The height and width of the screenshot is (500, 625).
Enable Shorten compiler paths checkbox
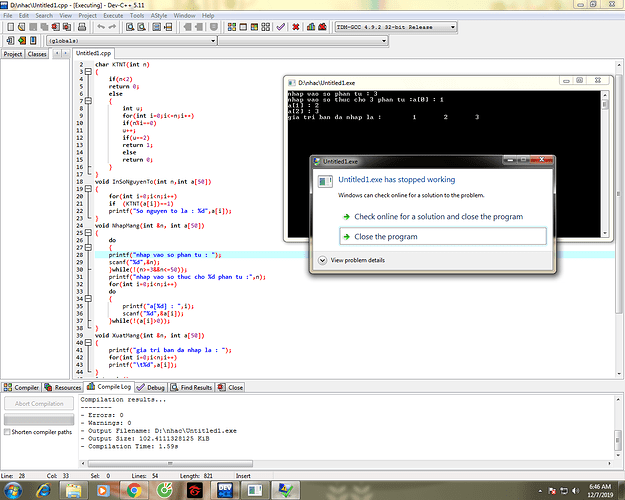[x=7, y=432]
